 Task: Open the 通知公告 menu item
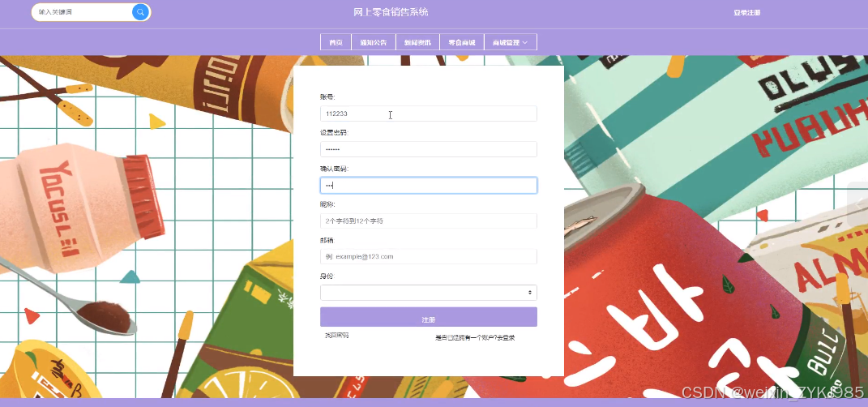point(373,42)
